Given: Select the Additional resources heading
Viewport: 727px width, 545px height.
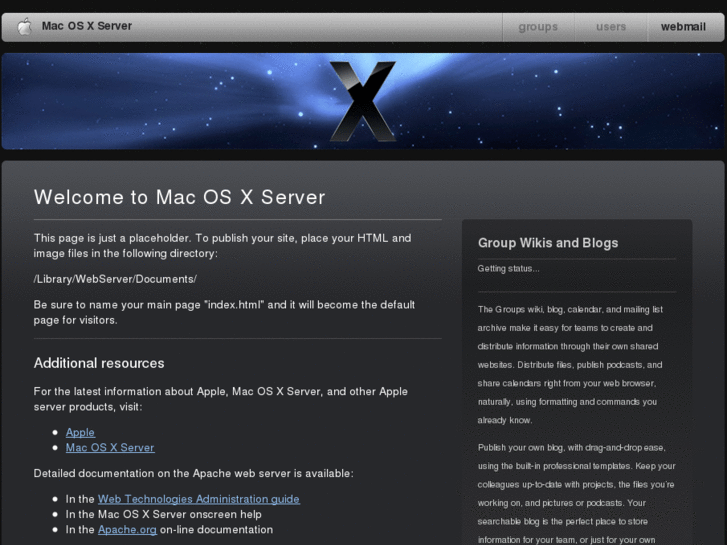Looking at the screenshot, I should click(x=99, y=363).
